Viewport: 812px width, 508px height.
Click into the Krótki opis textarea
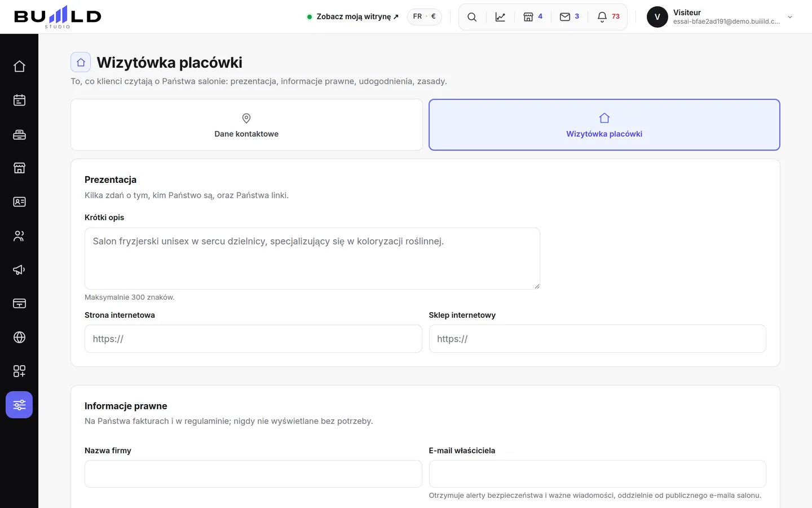click(x=312, y=259)
